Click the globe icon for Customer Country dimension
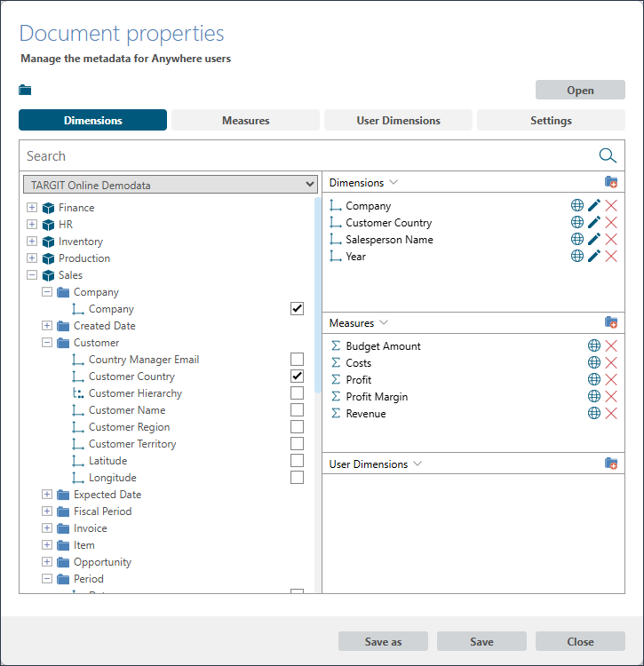 coord(577,223)
